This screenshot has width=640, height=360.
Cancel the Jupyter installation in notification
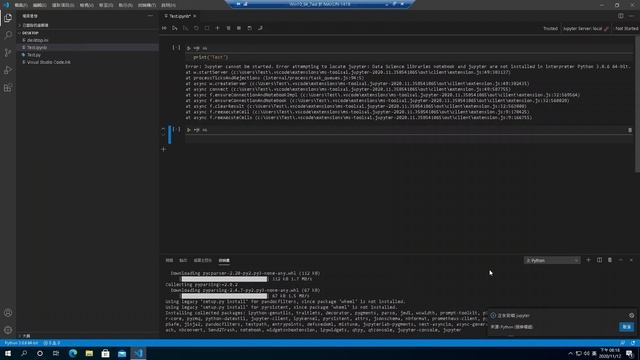click(x=626, y=327)
